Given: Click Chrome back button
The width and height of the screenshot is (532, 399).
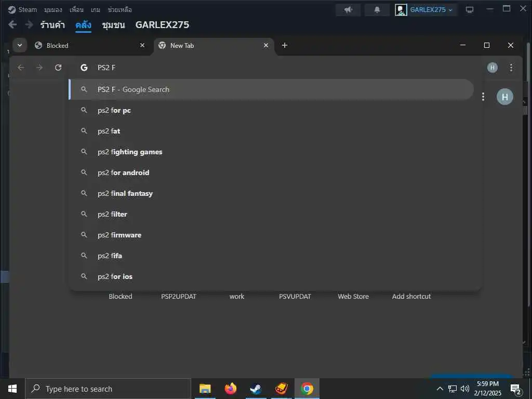Looking at the screenshot, I should click(x=21, y=68).
